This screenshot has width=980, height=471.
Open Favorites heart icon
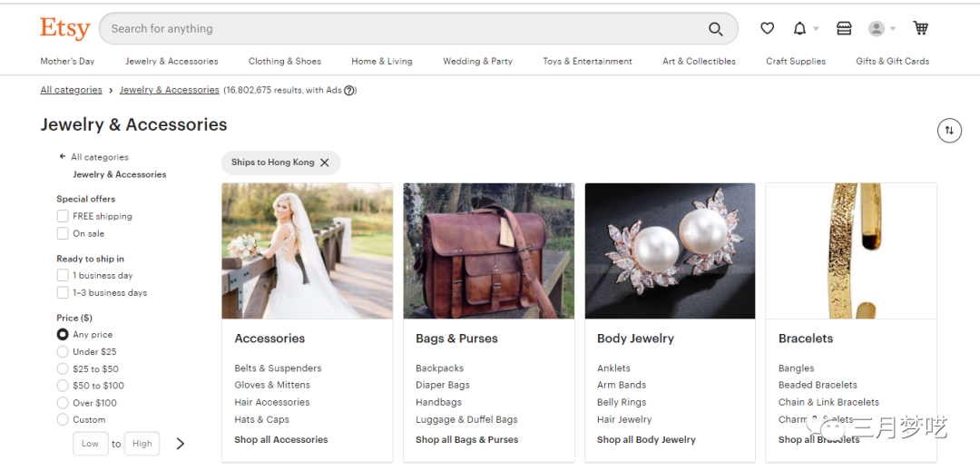(x=767, y=29)
